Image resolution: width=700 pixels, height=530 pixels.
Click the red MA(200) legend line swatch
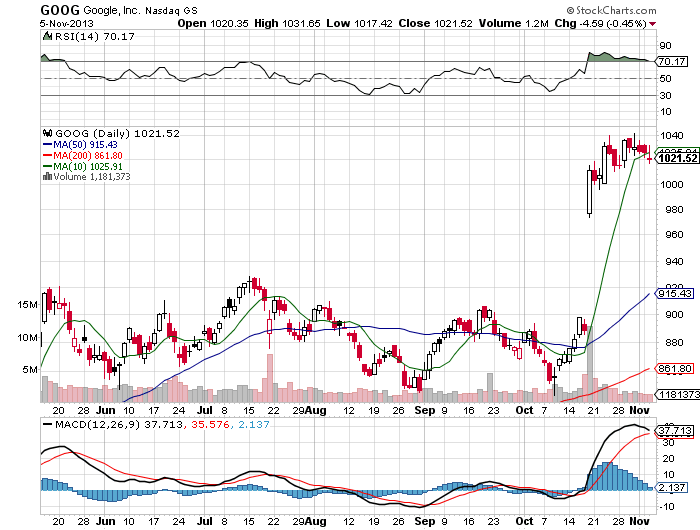coord(47,155)
